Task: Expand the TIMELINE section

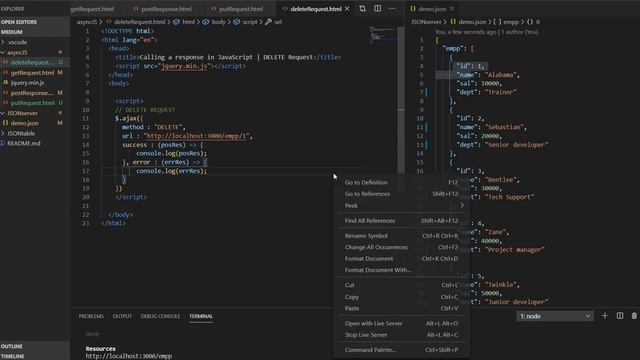Action: (x=12, y=356)
